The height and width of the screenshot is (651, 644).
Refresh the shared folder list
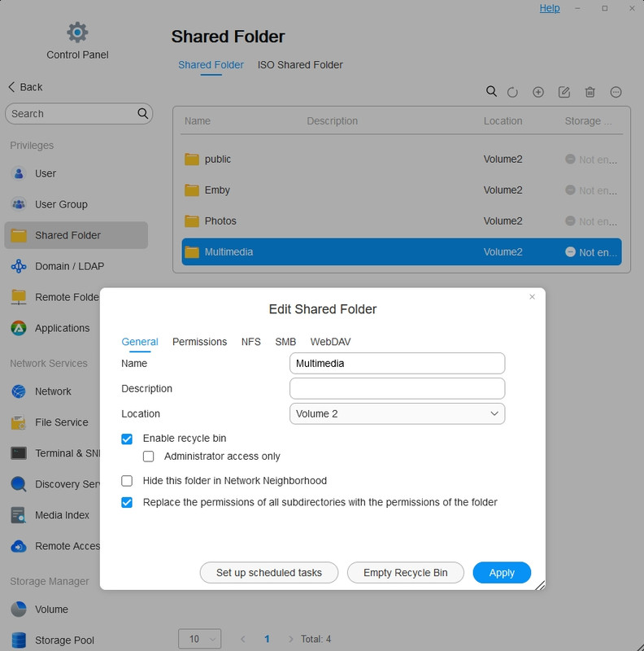pyautogui.click(x=512, y=92)
